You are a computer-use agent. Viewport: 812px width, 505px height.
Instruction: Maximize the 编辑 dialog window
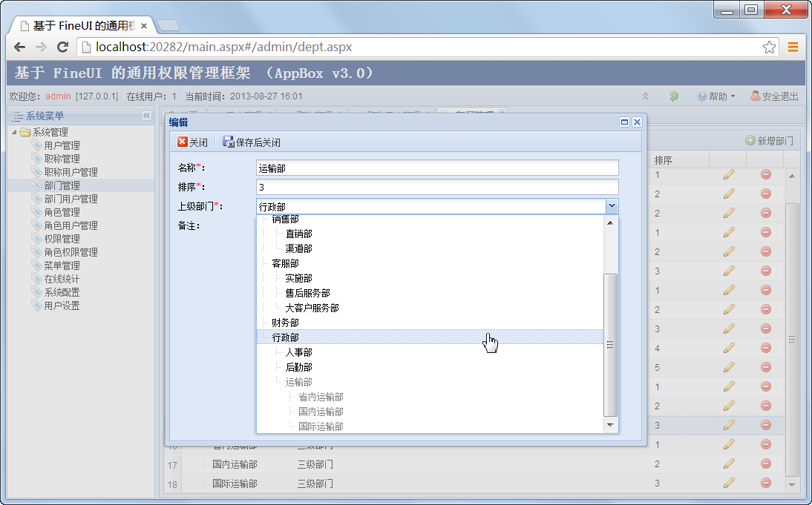[x=624, y=122]
